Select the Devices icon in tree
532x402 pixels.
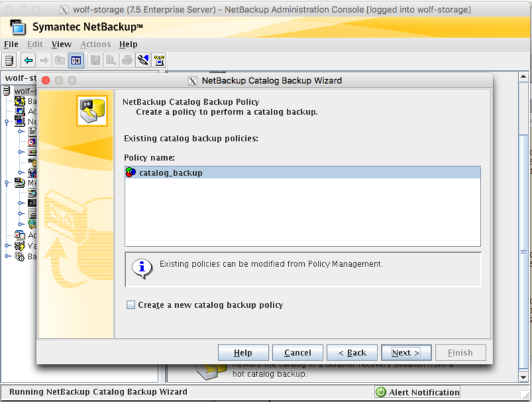[x=33, y=213]
